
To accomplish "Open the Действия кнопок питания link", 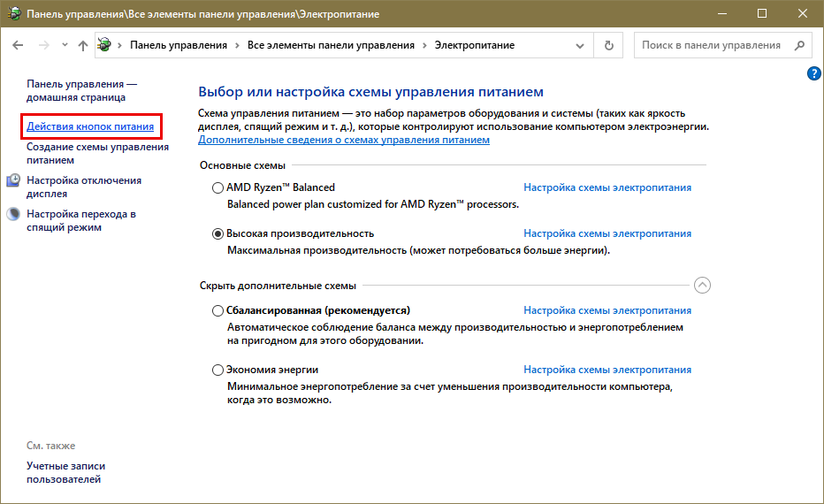I will [x=90, y=127].
